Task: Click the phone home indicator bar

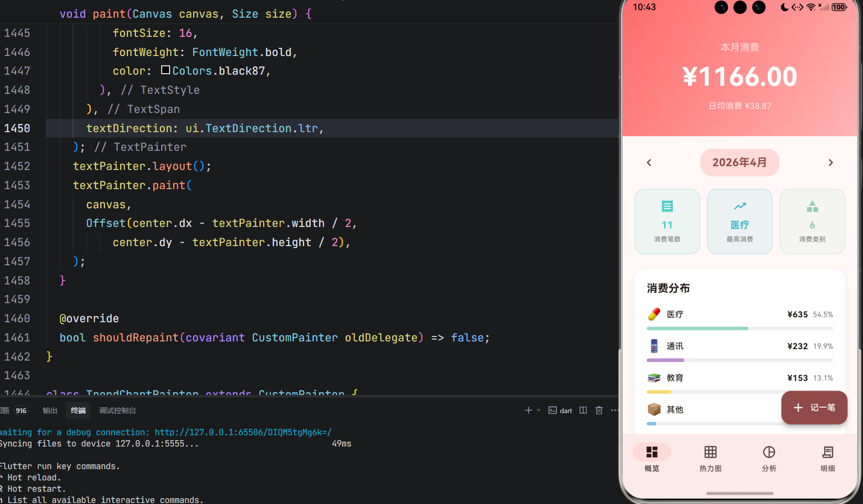Action: point(740,493)
